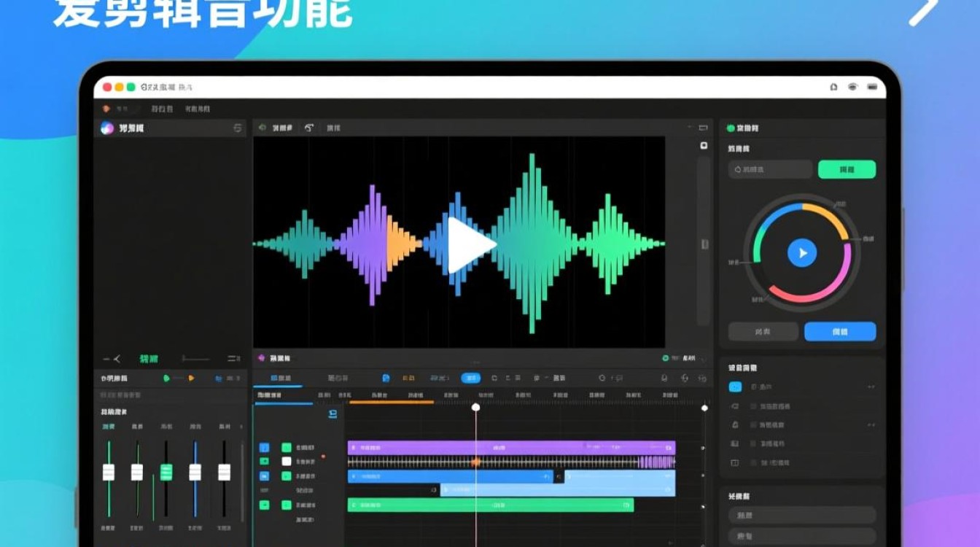Click the white end marker knob on the ruler
This screenshot has width=980, height=547.
(704, 408)
